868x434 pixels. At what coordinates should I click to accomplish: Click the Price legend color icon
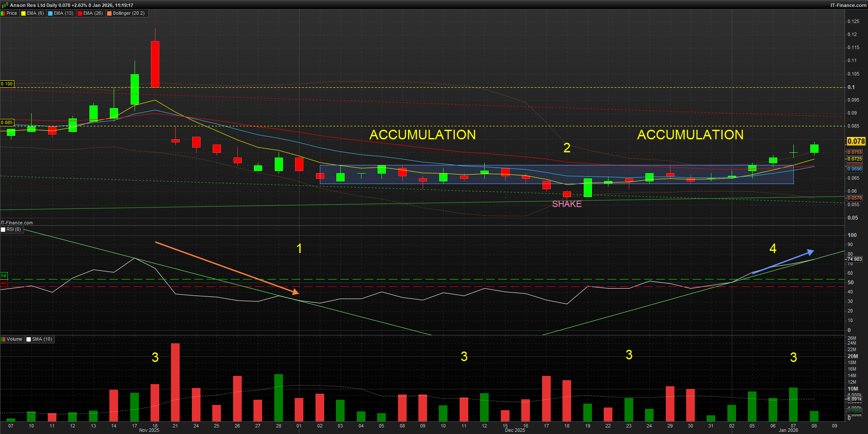(3, 13)
